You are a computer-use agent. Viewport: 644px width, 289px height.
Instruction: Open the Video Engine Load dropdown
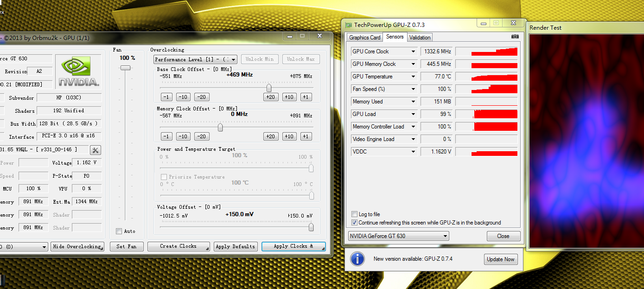pos(413,139)
